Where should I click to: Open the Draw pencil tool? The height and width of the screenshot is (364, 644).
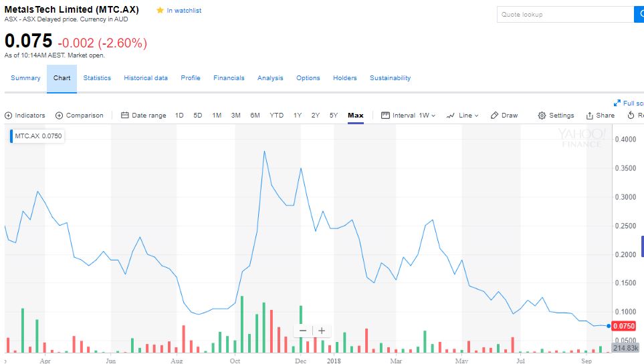[504, 116]
